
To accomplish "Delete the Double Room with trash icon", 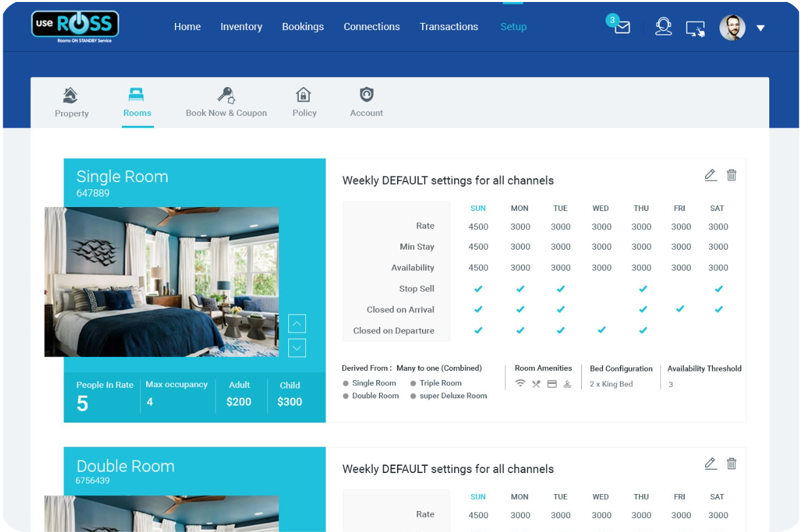I will [732, 464].
